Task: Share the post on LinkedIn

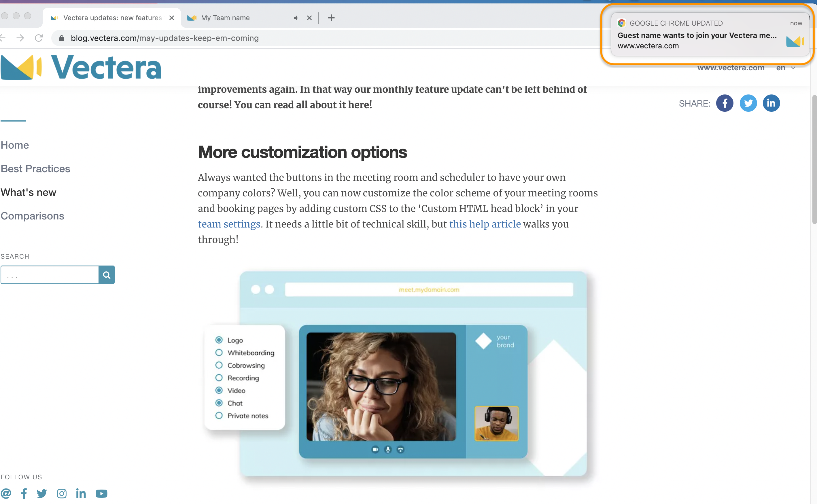Action: click(x=771, y=103)
